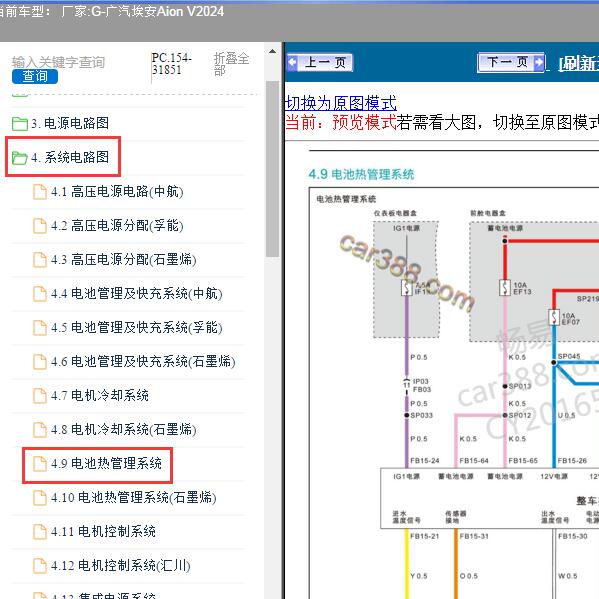Click the tree panel vertical scrollbar thumb

click(272, 169)
